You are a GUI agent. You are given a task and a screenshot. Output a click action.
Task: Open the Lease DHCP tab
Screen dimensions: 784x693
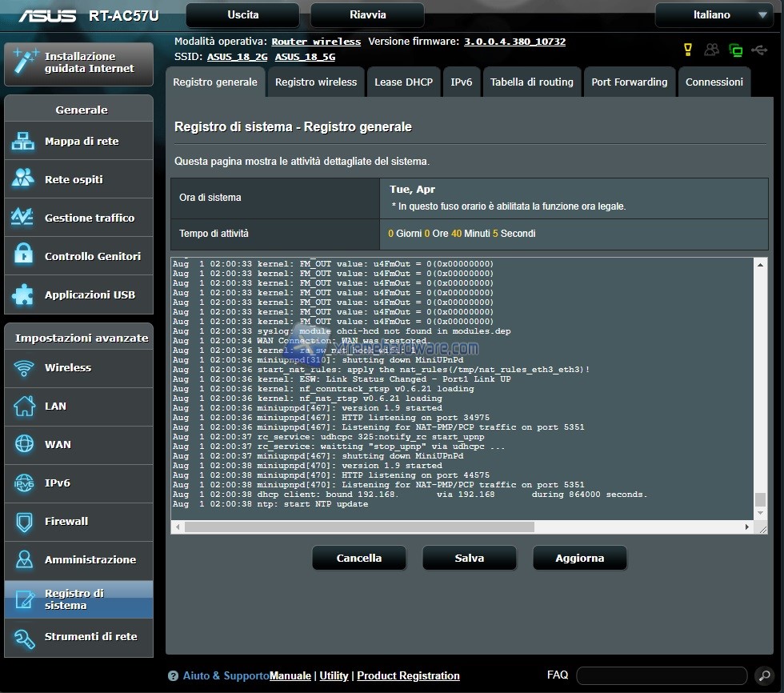pyautogui.click(x=403, y=82)
